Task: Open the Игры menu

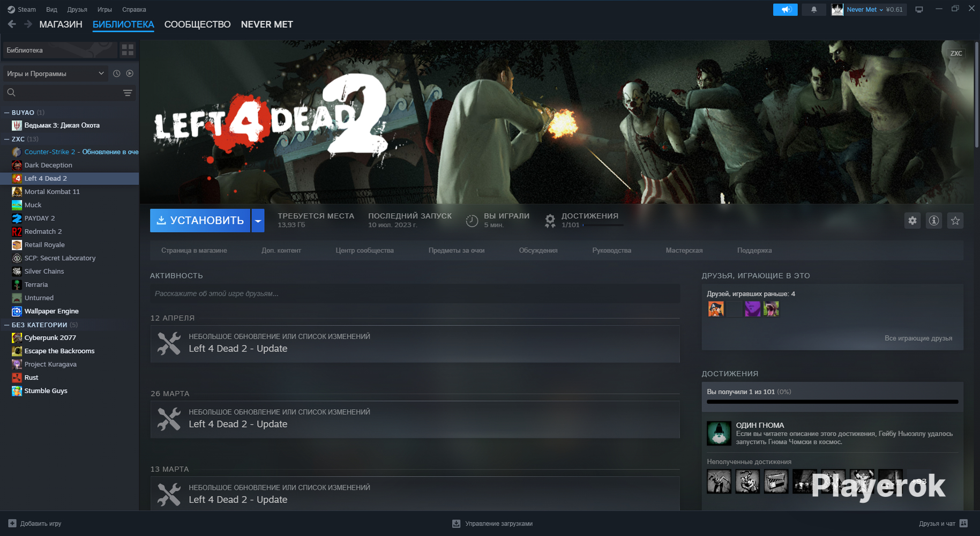Action: [104, 10]
